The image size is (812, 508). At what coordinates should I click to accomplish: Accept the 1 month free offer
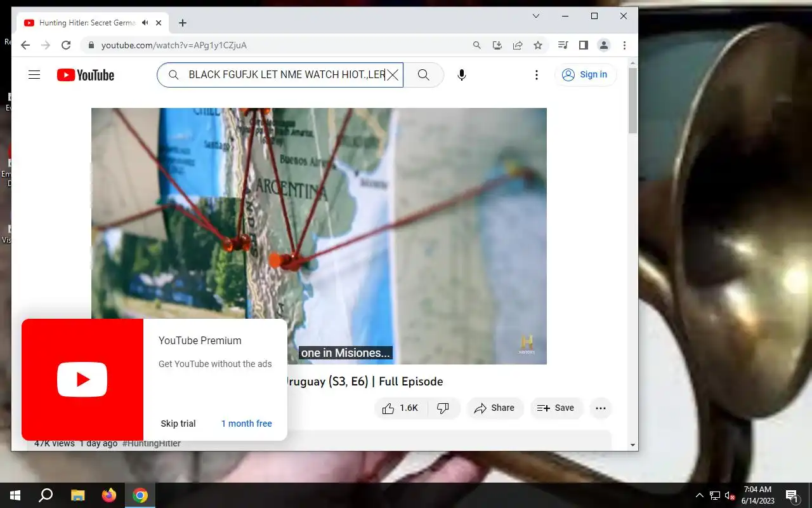click(246, 424)
